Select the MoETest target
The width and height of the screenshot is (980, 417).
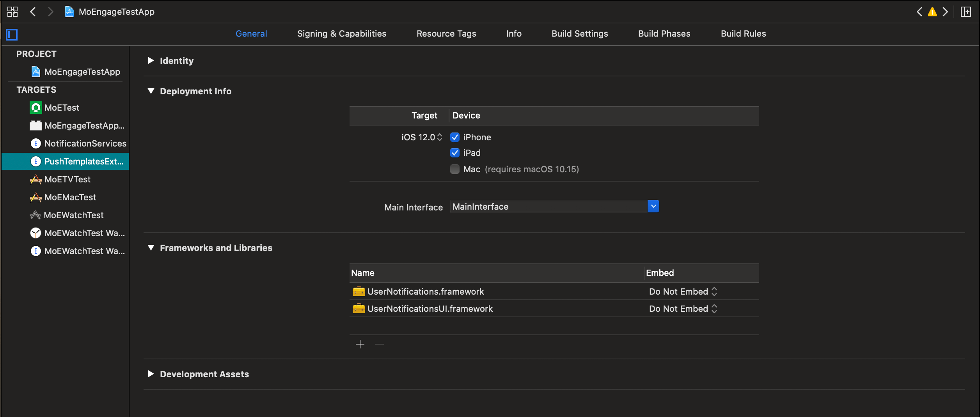(x=55, y=108)
